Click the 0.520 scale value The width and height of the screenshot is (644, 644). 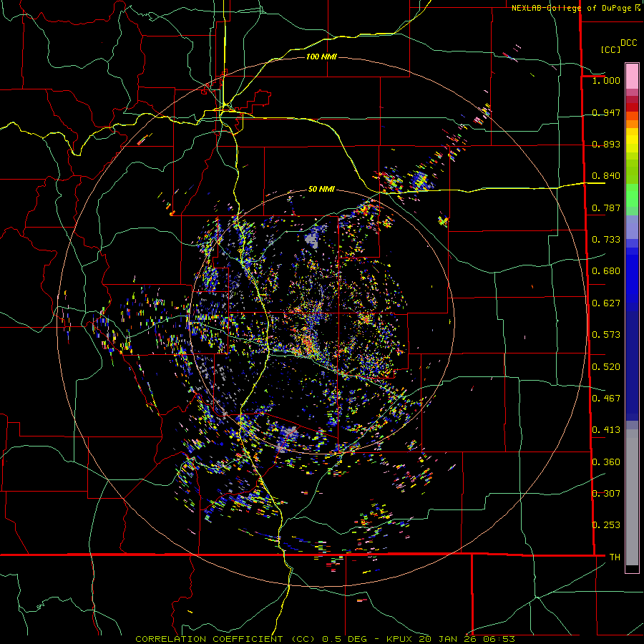[606, 367]
